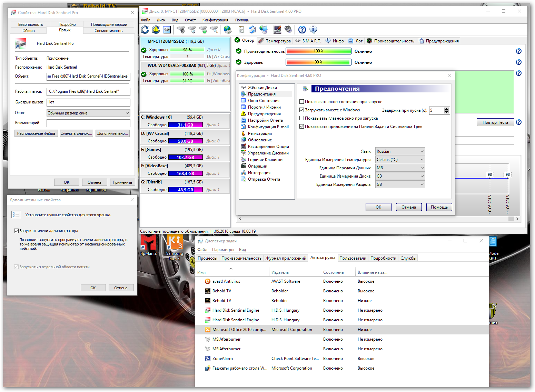535x392 pixels.
Task: Open the Окно size dropdown in properties
Action: point(88,113)
